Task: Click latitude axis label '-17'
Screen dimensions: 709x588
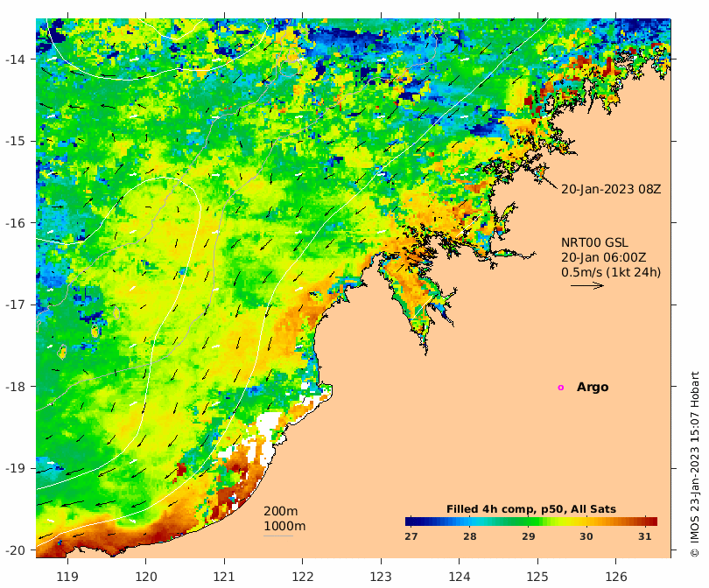Action: pos(15,304)
